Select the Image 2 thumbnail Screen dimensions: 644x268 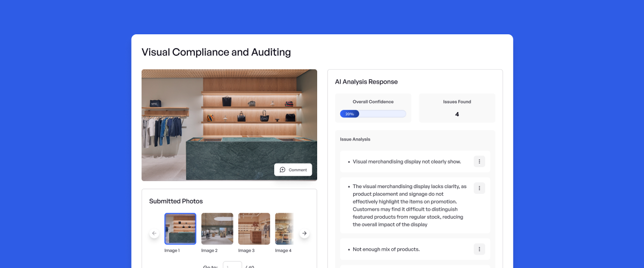pos(217,229)
